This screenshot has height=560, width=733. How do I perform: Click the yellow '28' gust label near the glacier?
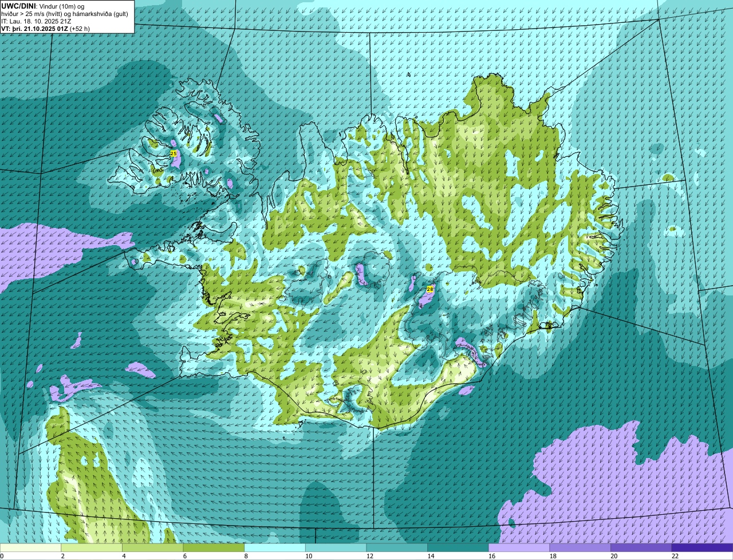click(430, 289)
